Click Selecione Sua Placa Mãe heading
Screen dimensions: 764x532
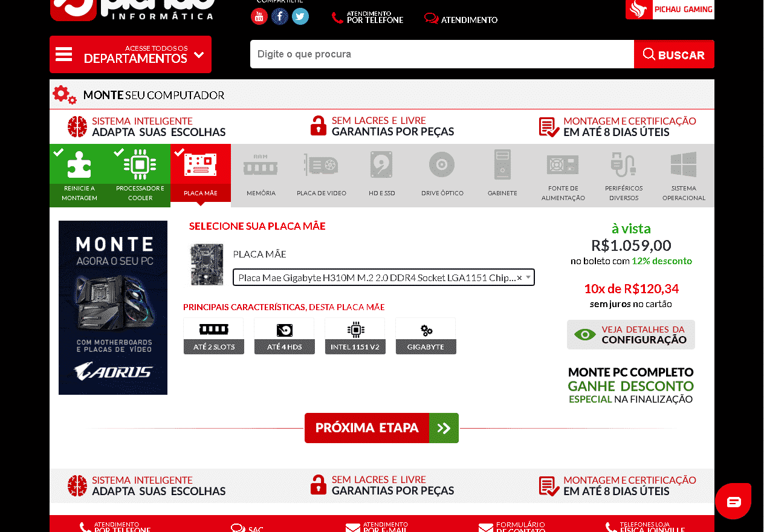[x=257, y=226]
